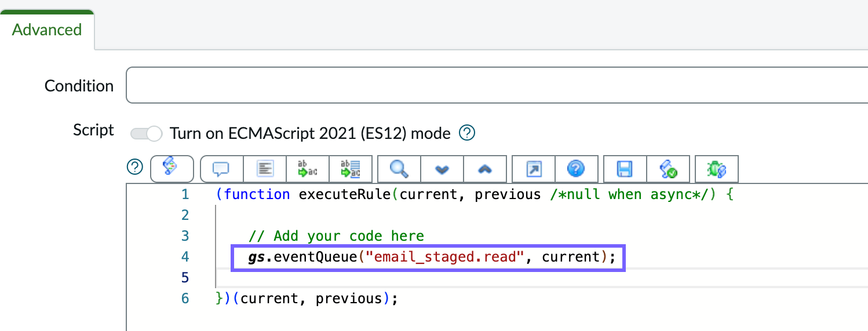Open the script debugger bug icon
The width and height of the screenshot is (868, 331).
(x=717, y=169)
